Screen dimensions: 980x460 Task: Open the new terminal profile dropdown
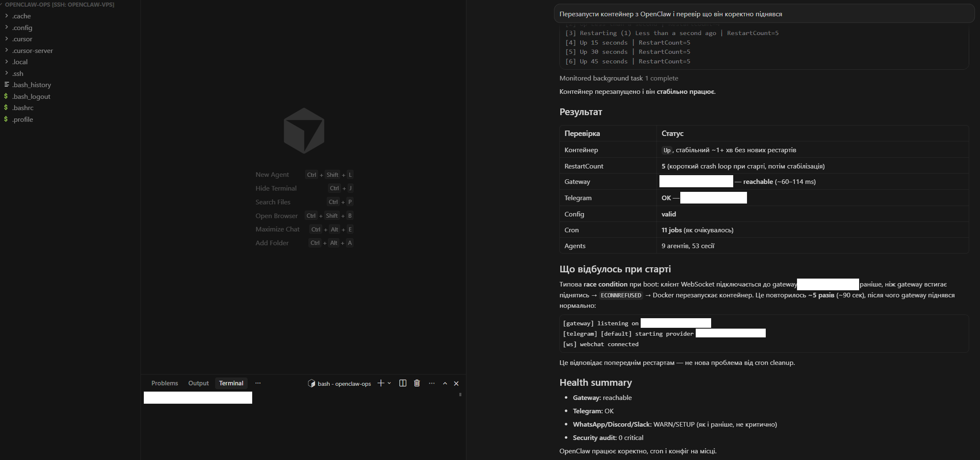[x=389, y=383]
